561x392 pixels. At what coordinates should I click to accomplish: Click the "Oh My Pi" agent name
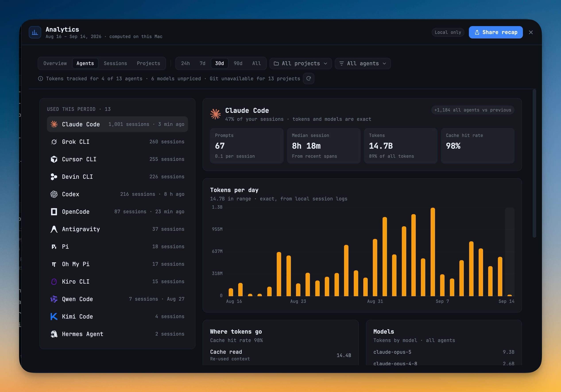[x=76, y=264]
